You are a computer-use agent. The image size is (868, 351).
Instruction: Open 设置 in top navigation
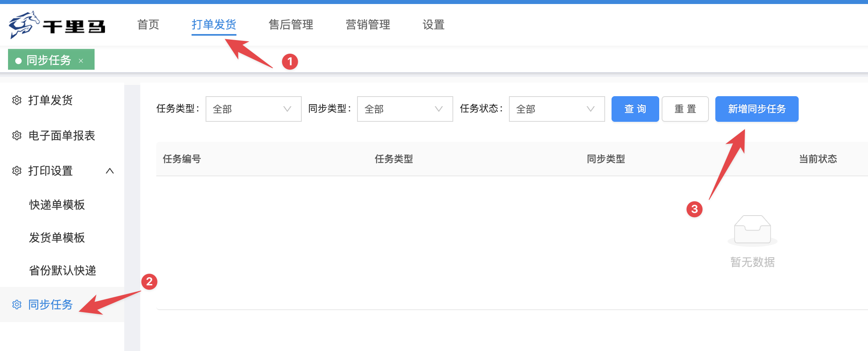(x=434, y=25)
